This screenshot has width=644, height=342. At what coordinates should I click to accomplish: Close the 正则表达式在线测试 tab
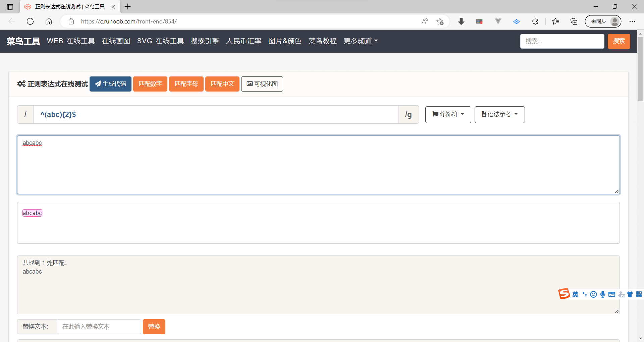[x=113, y=7]
